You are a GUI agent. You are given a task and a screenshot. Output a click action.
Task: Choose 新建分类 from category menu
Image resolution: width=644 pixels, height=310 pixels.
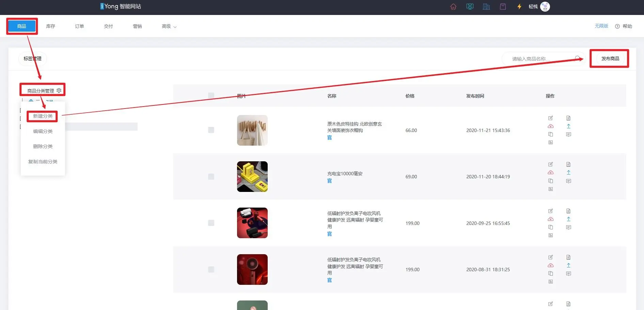pos(43,116)
